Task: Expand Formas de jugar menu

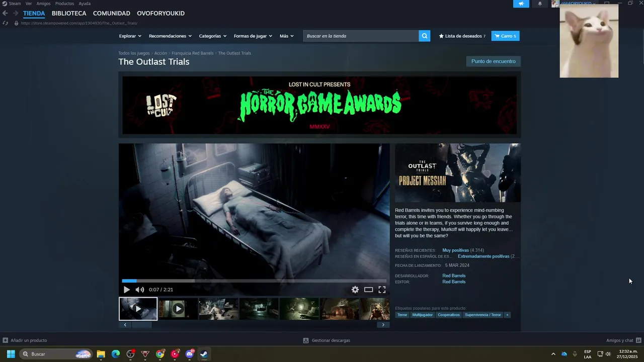Action: (x=253, y=36)
